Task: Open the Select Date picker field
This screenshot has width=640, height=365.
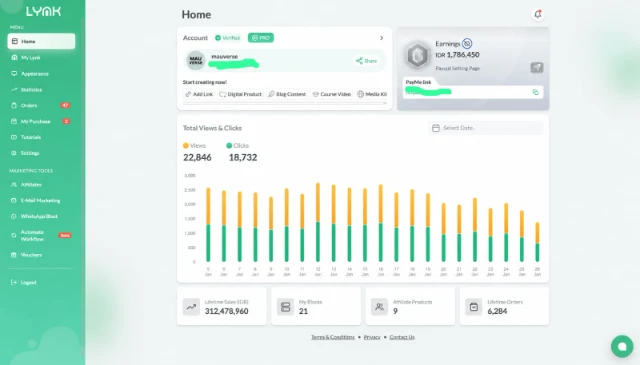Action: pyautogui.click(x=486, y=128)
